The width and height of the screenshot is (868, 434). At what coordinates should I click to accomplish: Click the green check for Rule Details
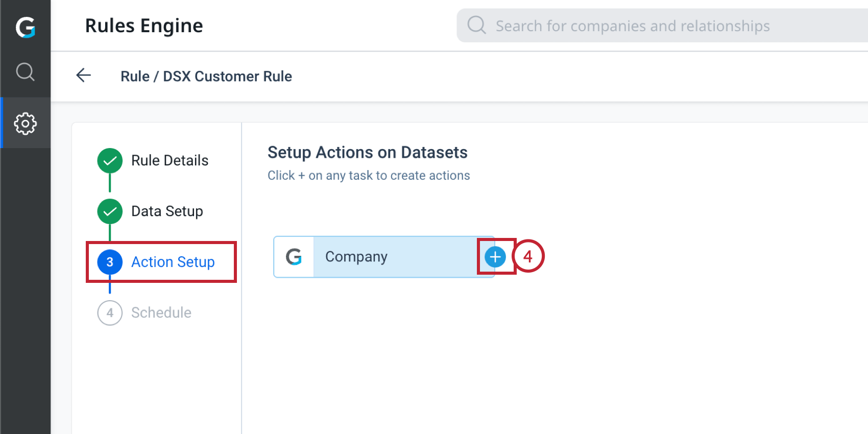point(110,161)
